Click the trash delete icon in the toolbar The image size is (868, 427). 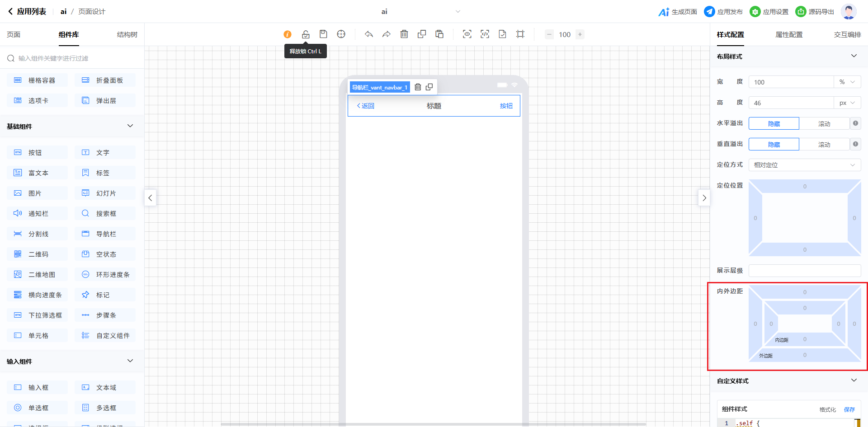pyautogui.click(x=404, y=34)
